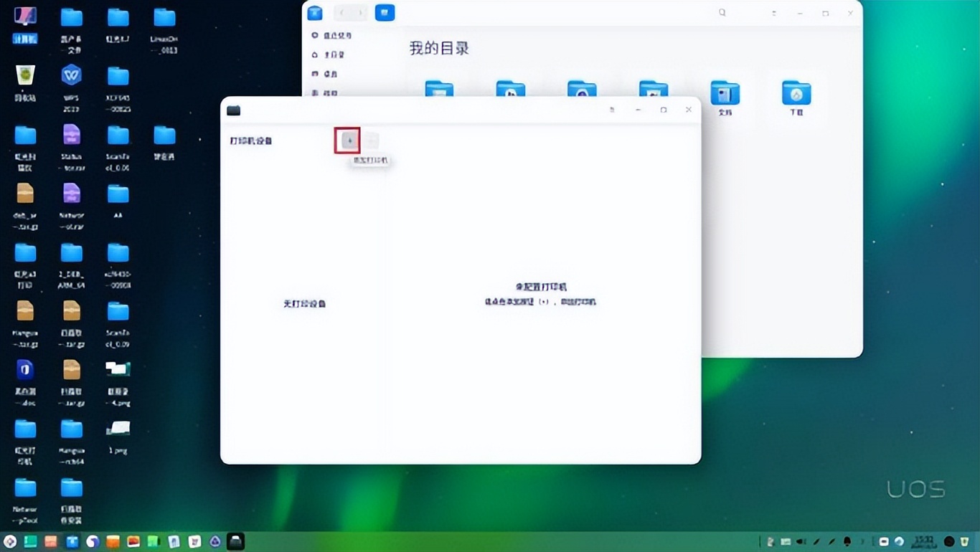
Task: Open the printer manager icon in the dock
Action: pyautogui.click(x=235, y=542)
